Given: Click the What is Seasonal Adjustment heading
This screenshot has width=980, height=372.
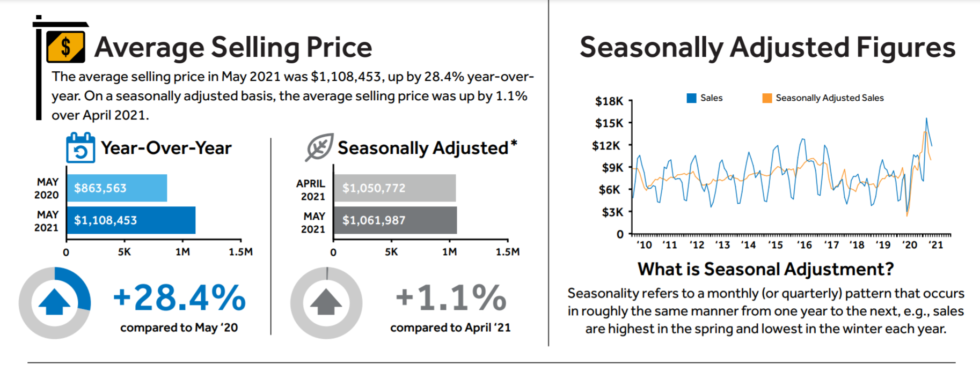Looking at the screenshot, I should 765,269.
